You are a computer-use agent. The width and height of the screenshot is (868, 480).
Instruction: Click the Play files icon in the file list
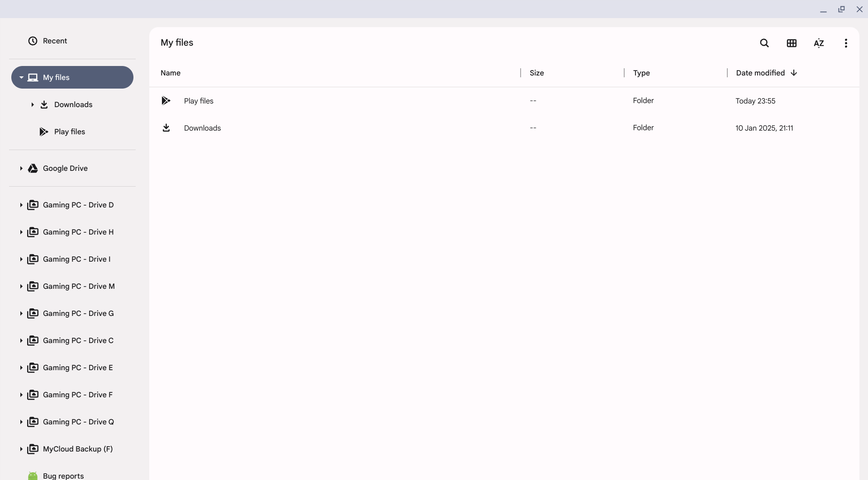166,101
